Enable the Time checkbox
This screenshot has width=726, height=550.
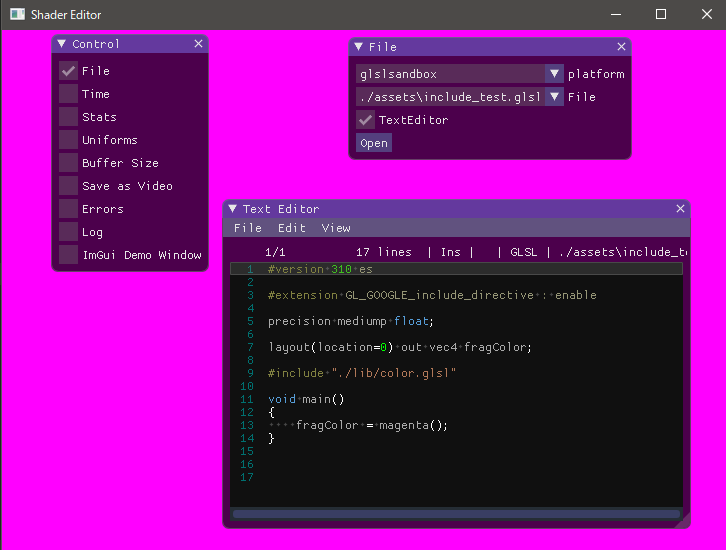click(x=69, y=94)
